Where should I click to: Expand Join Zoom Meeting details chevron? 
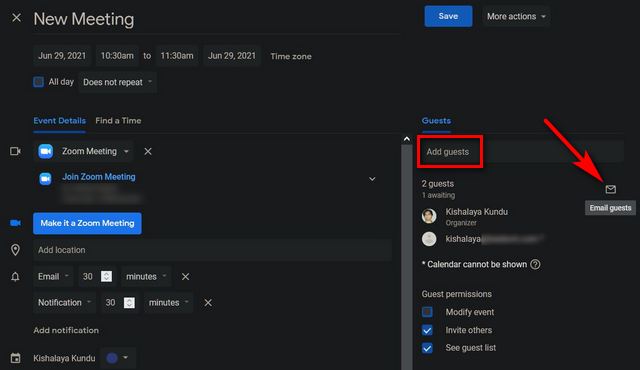click(372, 179)
